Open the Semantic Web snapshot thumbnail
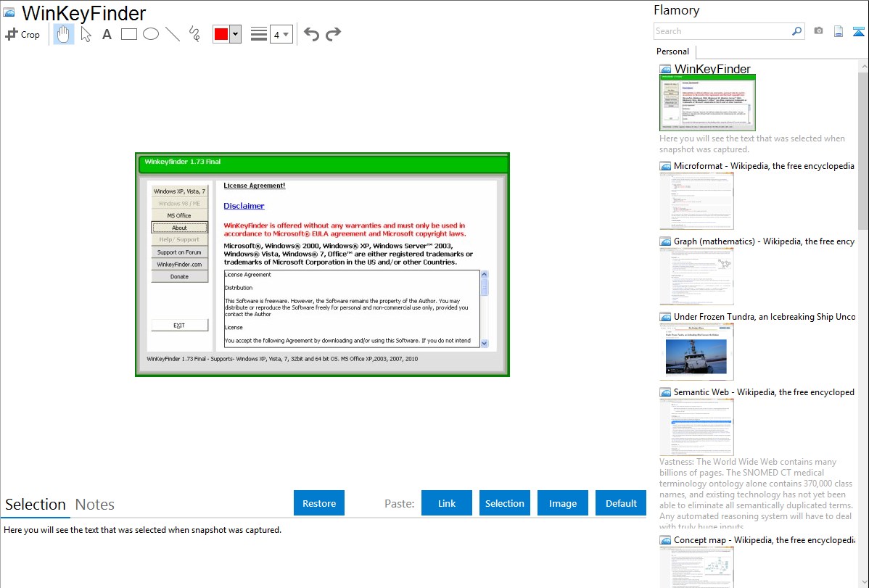The height and width of the screenshot is (588, 869). (x=696, y=427)
